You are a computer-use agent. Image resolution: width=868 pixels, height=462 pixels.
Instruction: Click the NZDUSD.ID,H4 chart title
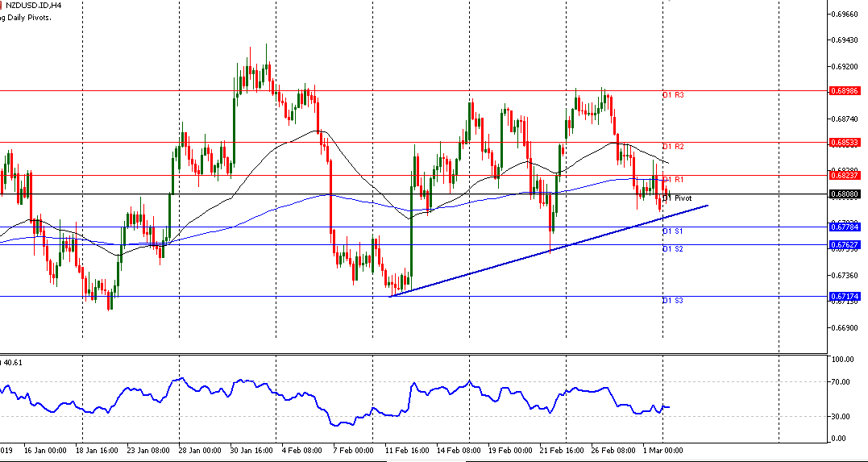point(33,5)
